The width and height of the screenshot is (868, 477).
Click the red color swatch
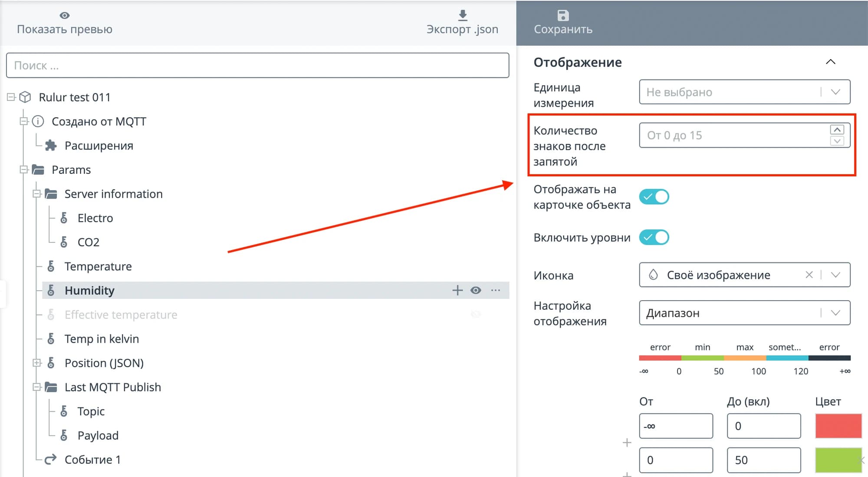pyautogui.click(x=838, y=426)
